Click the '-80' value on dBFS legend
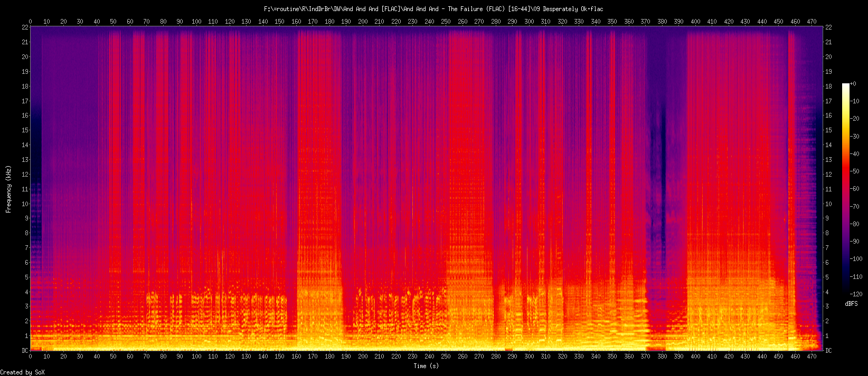 [x=854, y=224]
